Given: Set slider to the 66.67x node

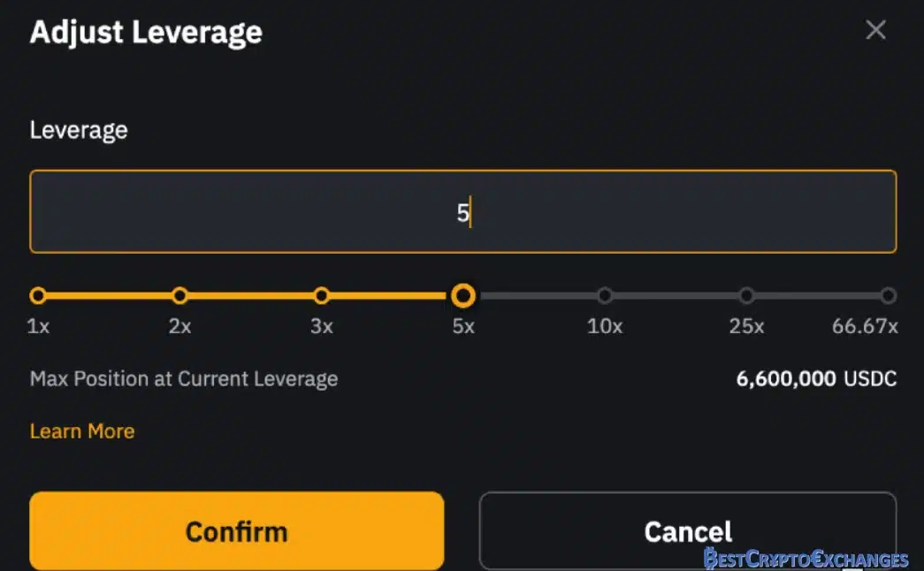Looking at the screenshot, I should tap(888, 295).
